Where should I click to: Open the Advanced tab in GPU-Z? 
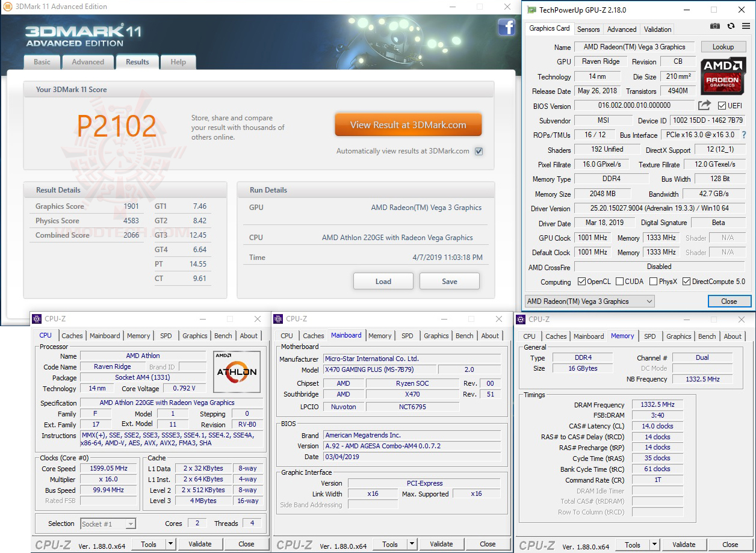(x=622, y=29)
